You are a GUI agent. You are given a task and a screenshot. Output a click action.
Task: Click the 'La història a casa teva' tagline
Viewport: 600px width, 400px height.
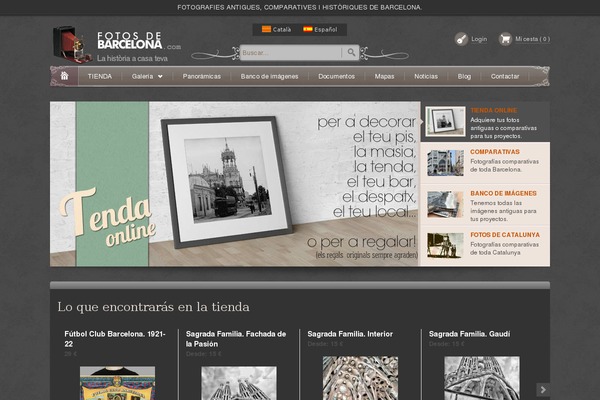coord(132,58)
